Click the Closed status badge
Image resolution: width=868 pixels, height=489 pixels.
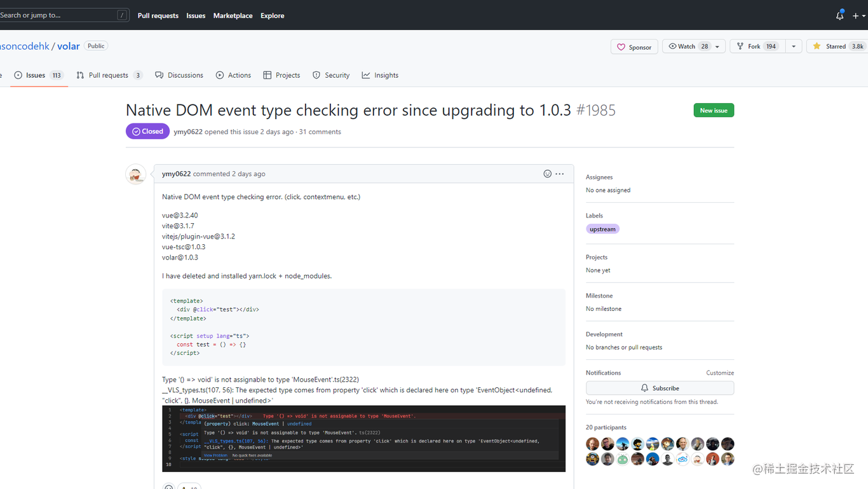(147, 131)
